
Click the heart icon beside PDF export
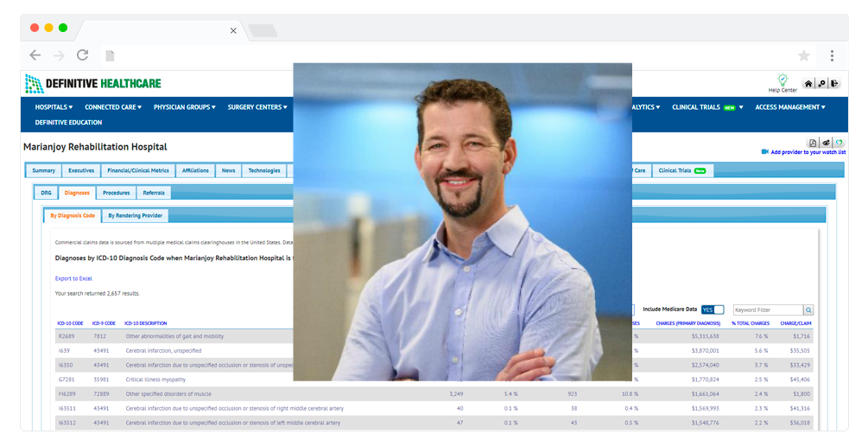tap(839, 143)
